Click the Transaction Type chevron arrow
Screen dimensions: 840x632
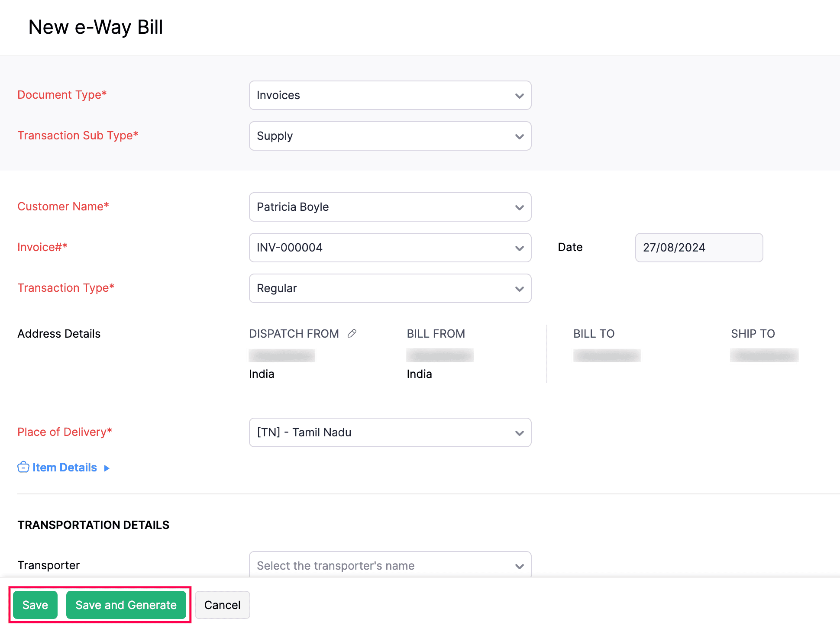519,289
